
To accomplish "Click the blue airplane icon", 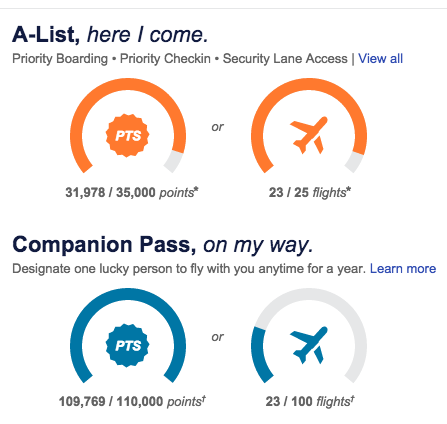I will (309, 345).
